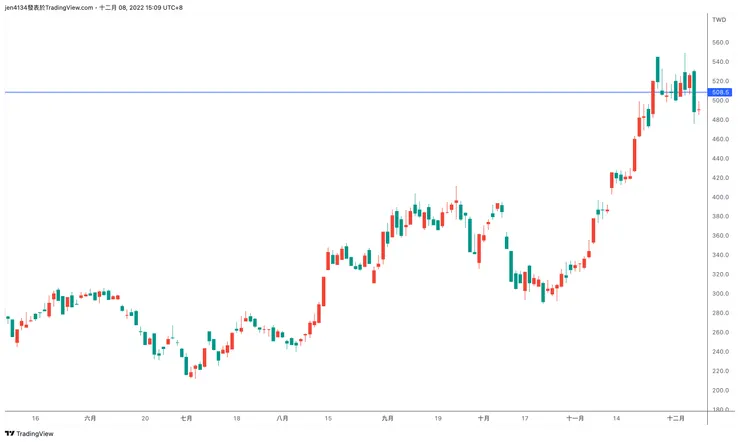Click the jen4134 TradingView.com header caption
Screen dimensions: 740x442
coord(93,8)
